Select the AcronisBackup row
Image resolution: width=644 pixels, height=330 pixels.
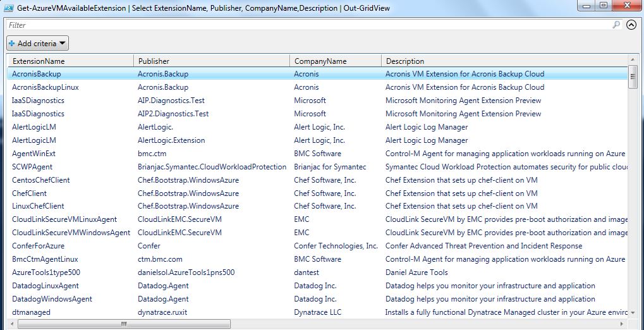click(318, 74)
